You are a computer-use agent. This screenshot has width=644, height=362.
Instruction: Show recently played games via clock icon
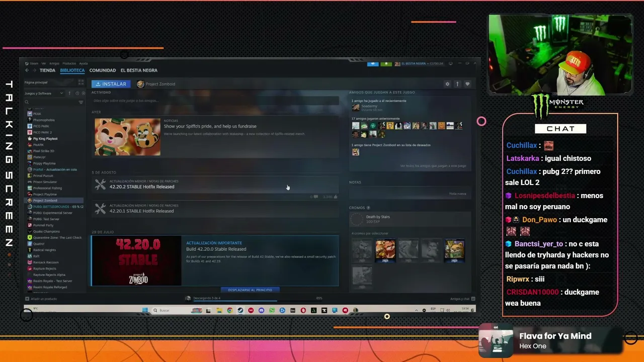(77, 93)
